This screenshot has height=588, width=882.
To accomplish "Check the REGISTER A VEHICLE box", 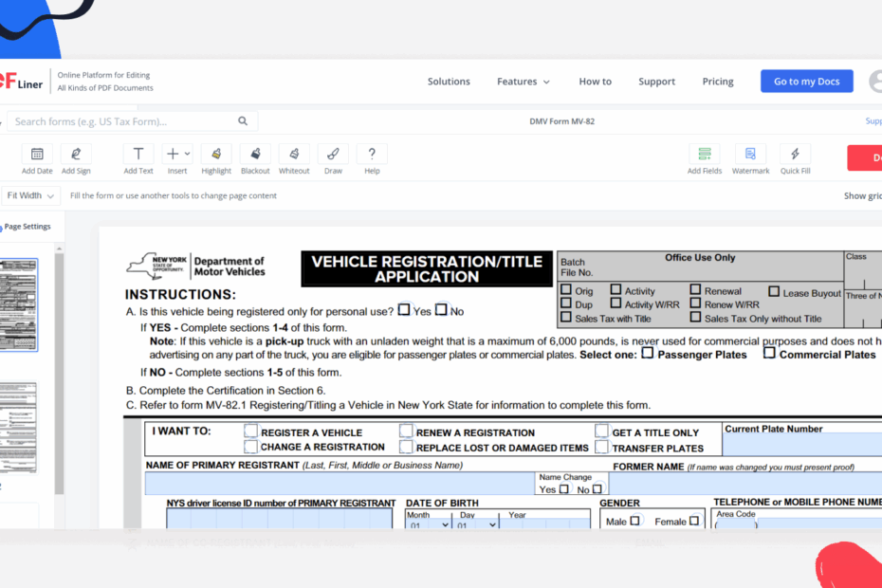I will [250, 432].
